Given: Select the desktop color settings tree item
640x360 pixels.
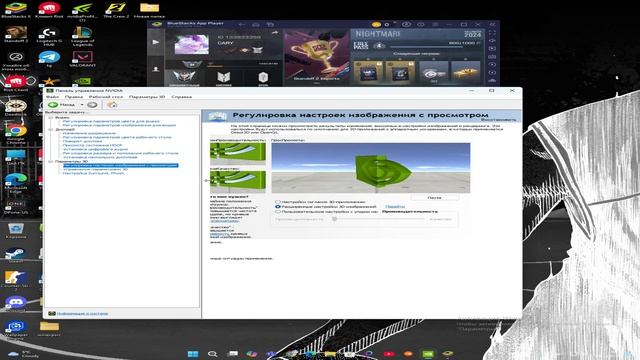Looking at the screenshot, I should tap(117, 137).
